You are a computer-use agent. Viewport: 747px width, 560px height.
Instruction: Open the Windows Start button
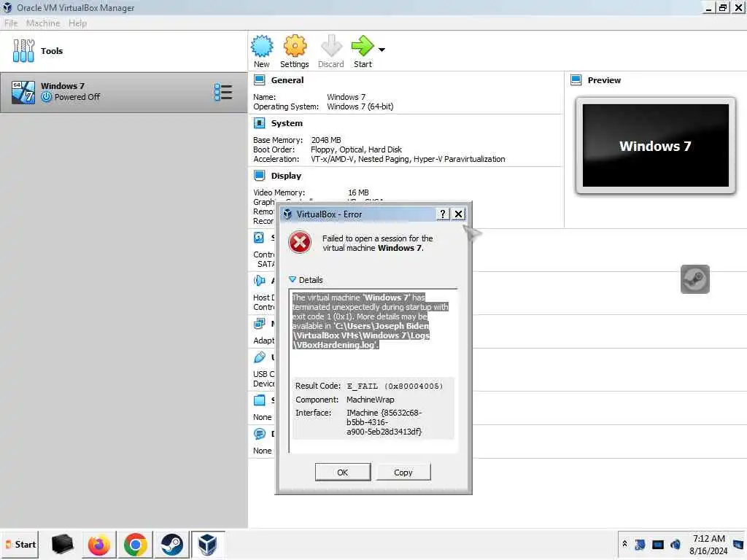[x=20, y=544]
